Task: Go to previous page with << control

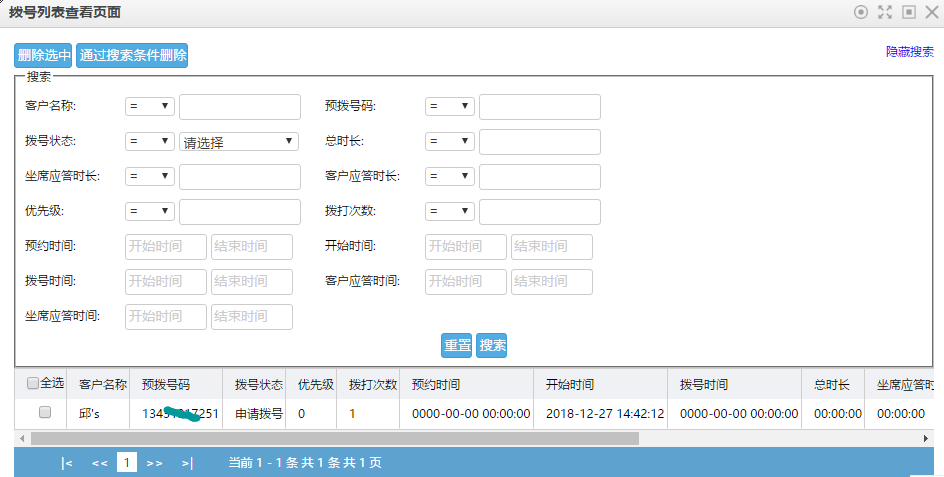Action: (x=99, y=463)
